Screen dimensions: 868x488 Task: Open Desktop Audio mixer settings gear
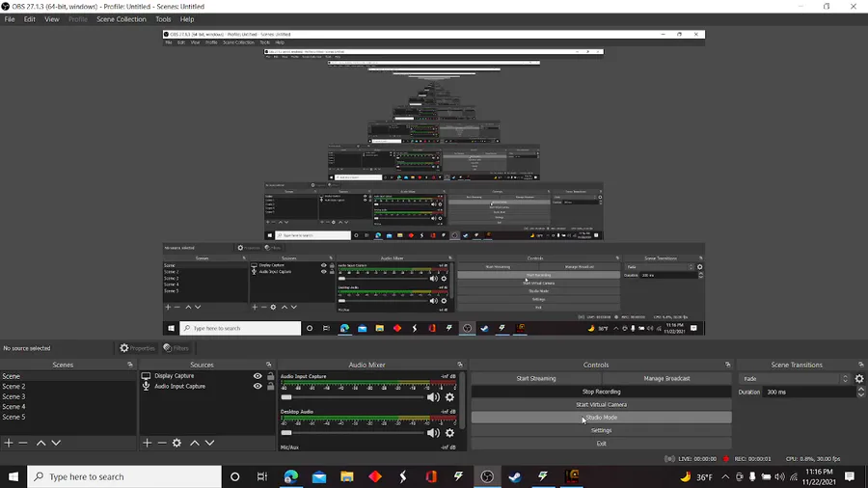(x=449, y=433)
